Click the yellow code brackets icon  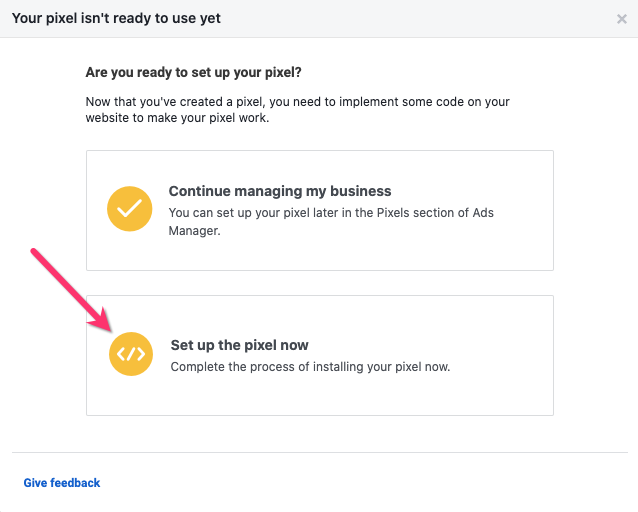[x=131, y=354]
